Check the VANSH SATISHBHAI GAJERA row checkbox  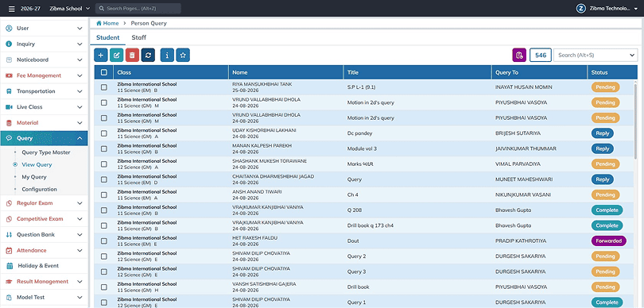pos(104,287)
